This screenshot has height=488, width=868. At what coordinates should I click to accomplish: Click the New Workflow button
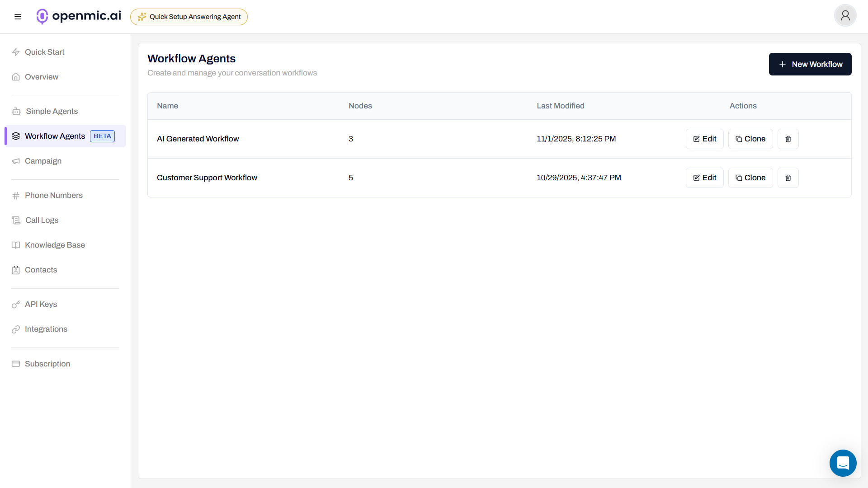(x=810, y=64)
